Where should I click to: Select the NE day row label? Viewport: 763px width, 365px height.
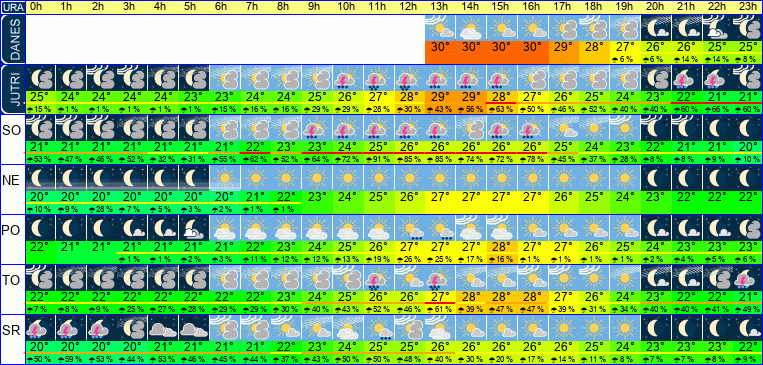(12, 181)
